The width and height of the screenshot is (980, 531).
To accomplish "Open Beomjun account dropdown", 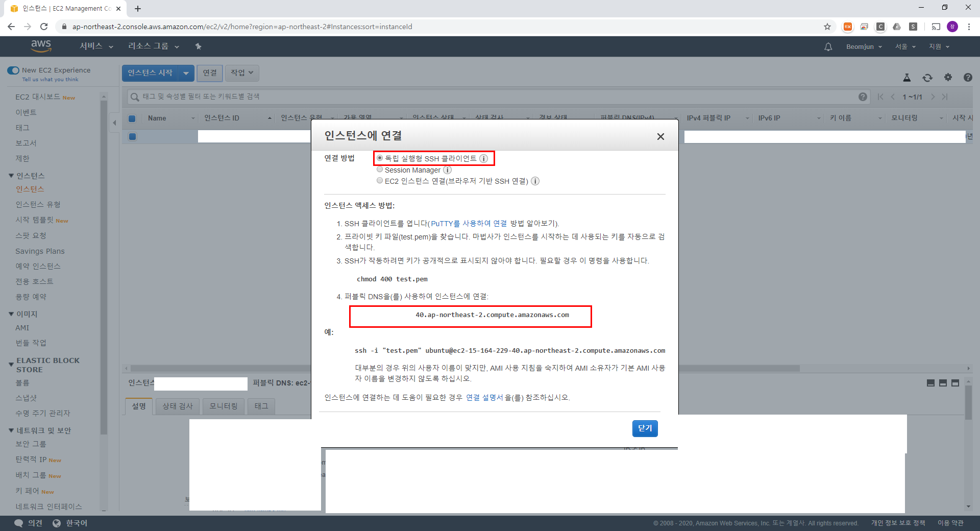I will tap(864, 46).
